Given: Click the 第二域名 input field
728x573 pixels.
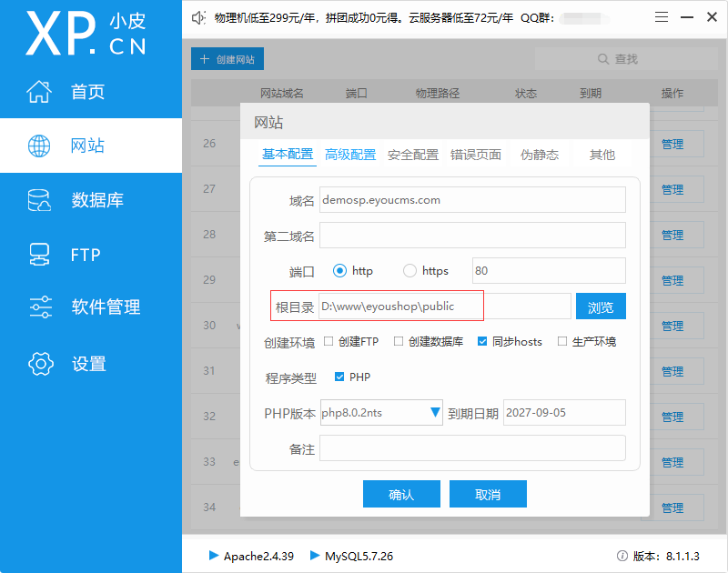Looking at the screenshot, I should coord(472,236).
